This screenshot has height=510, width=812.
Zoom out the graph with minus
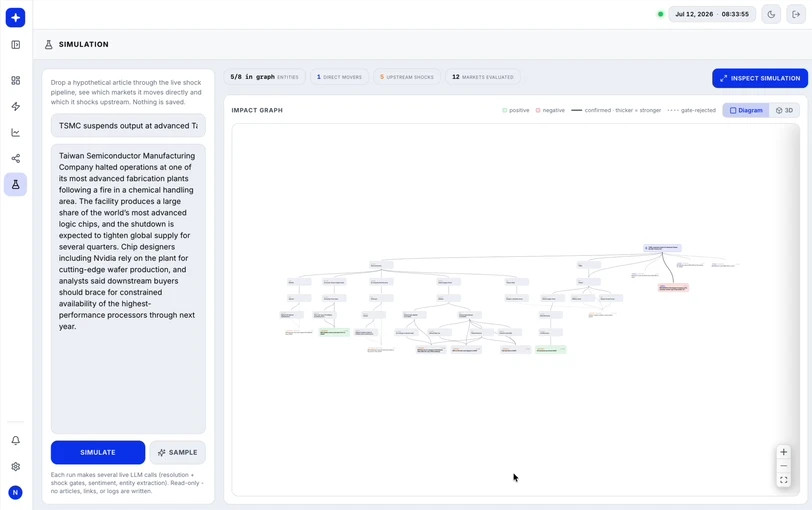click(x=784, y=466)
